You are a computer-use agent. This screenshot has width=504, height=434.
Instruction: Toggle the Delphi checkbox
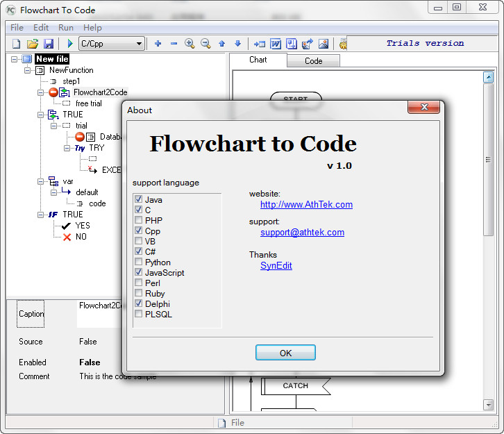pyautogui.click(x=139, y=303)
